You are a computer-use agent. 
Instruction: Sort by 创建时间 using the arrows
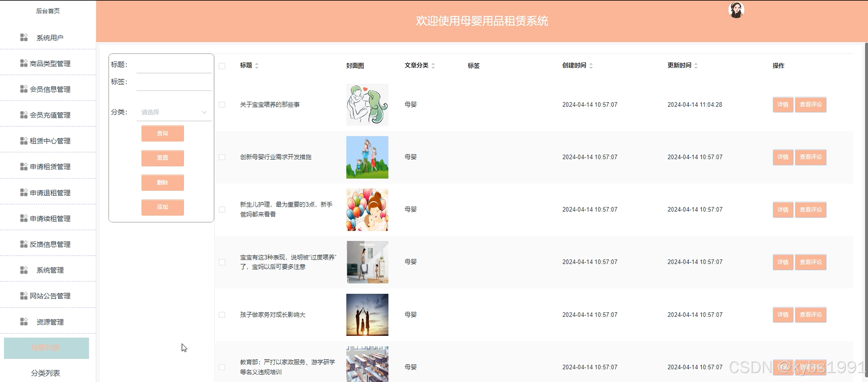[x=591, y=66]
